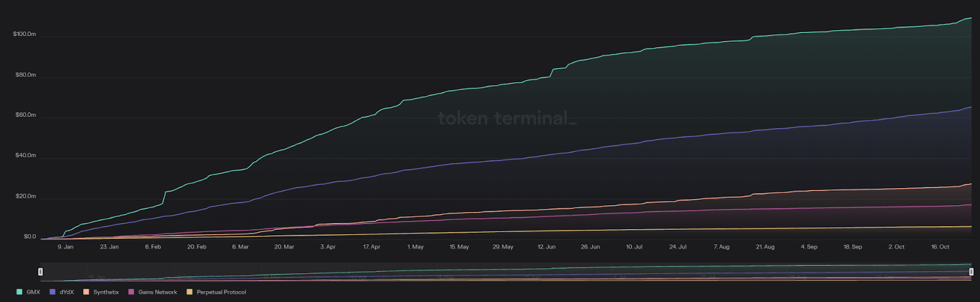The height and width of the screenshot is (302, 980).
Task: Click the 23. Jan x-axis label
Action: click(x=109, y=247)
